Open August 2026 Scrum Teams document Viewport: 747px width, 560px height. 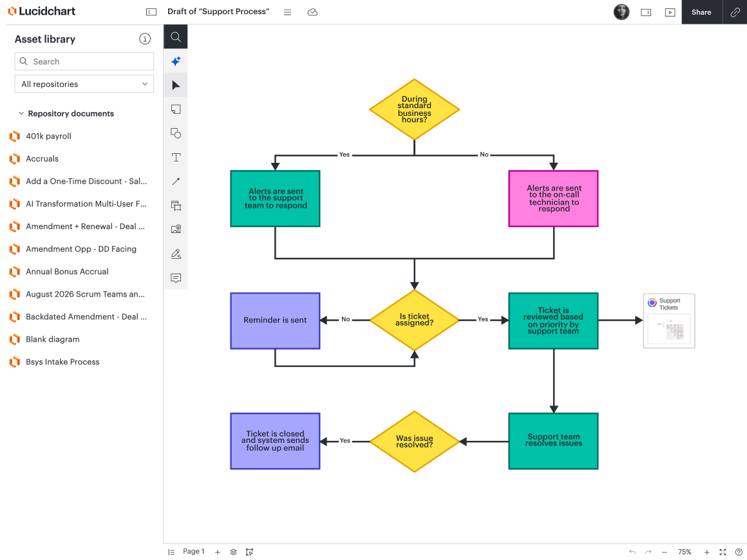[x=85, y=294]
